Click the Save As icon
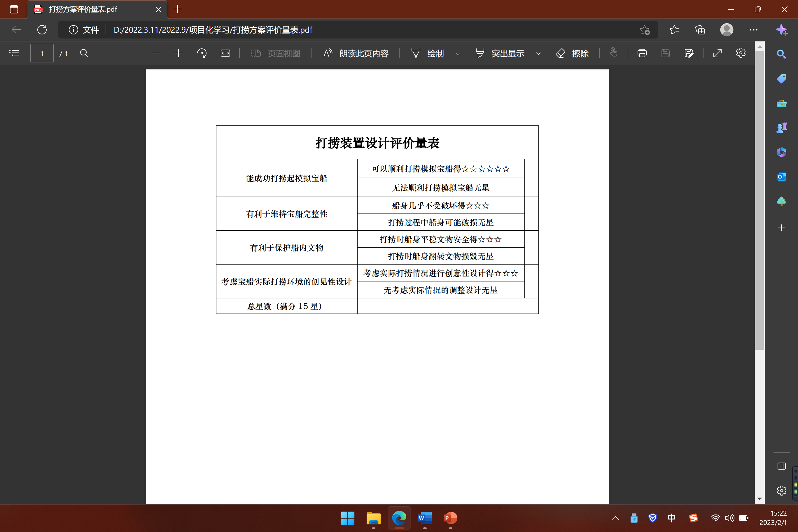798x532 pixels. pos(689,53)
